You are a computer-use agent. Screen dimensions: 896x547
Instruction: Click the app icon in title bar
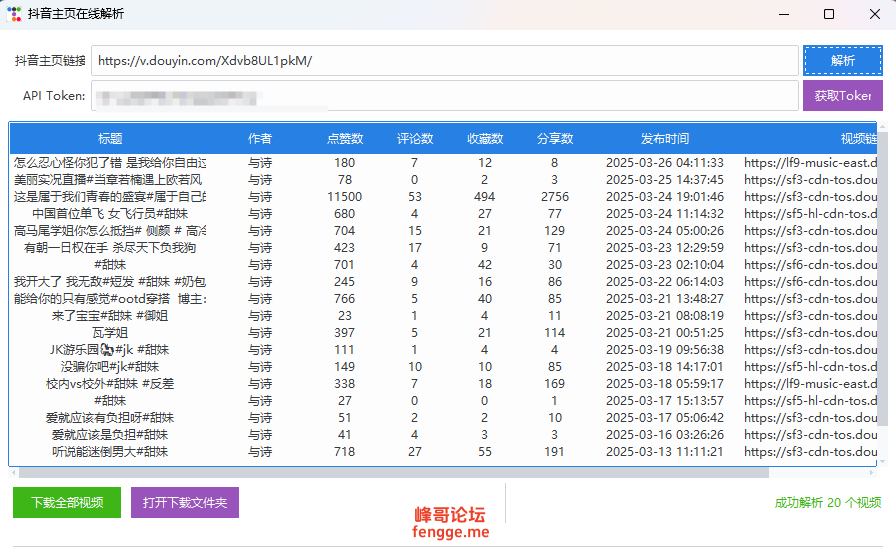point(14,14)
